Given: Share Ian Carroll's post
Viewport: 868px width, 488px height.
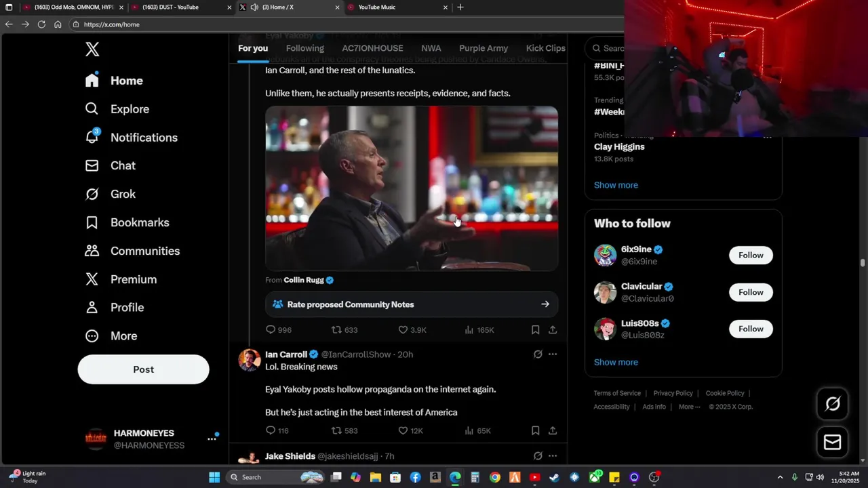Looking at the screenshot, I should point(553,430).
